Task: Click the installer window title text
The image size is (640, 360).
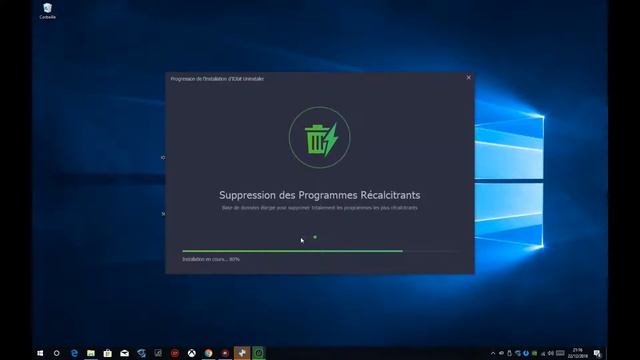Action: click(217, 79)
